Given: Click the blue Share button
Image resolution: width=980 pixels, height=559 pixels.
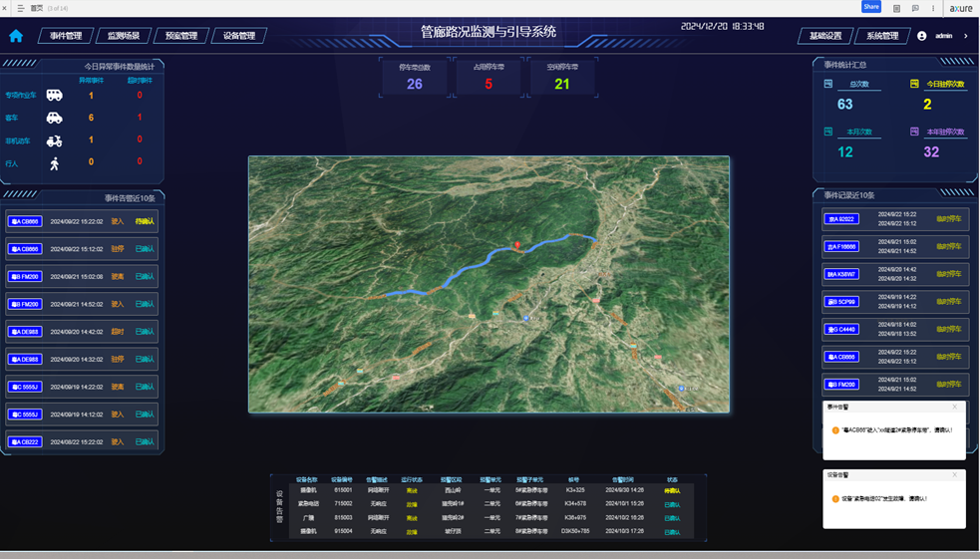Looking at the screenshot, I should (x=870, y=7).
